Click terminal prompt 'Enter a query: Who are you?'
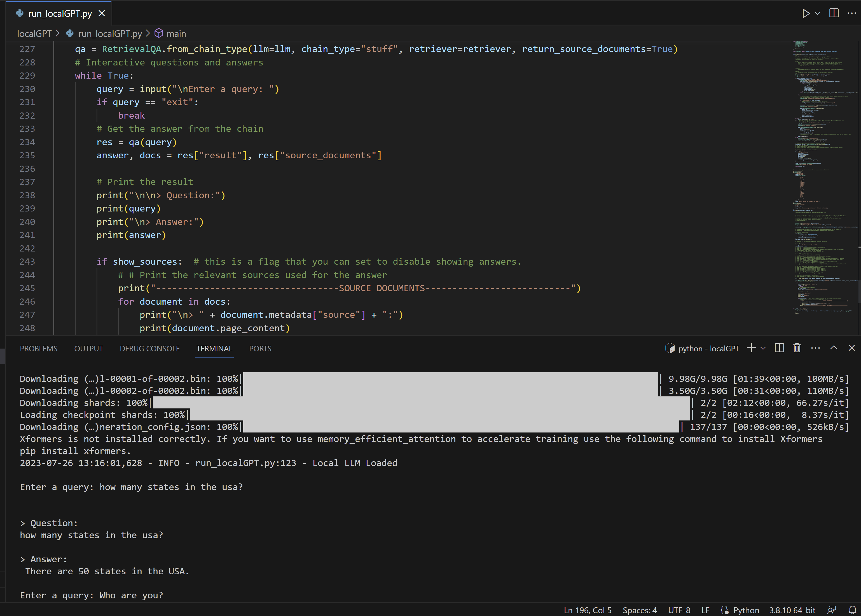Image resolution: width=861 pixels, height=616 pixels. coord(92,595)
